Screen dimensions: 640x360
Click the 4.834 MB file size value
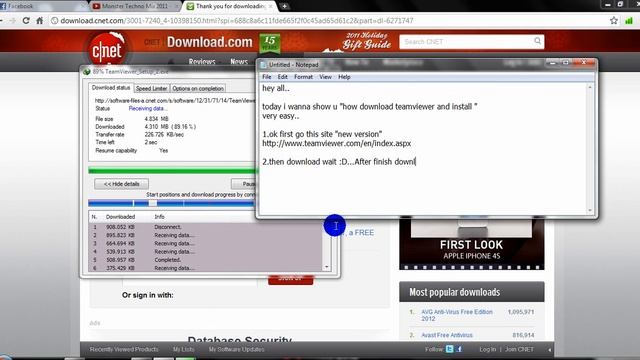tap(156, 119)
